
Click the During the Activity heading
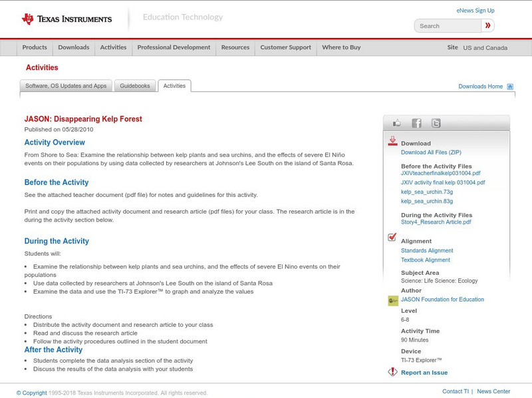pyautogui.click(x=57, y=241)
